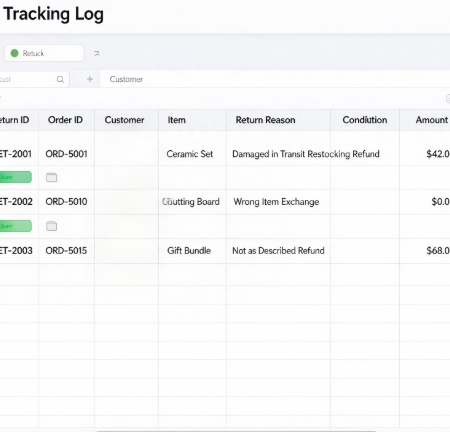Sort by the Condiution column header

pyautogui.click(x=365, y=120)
